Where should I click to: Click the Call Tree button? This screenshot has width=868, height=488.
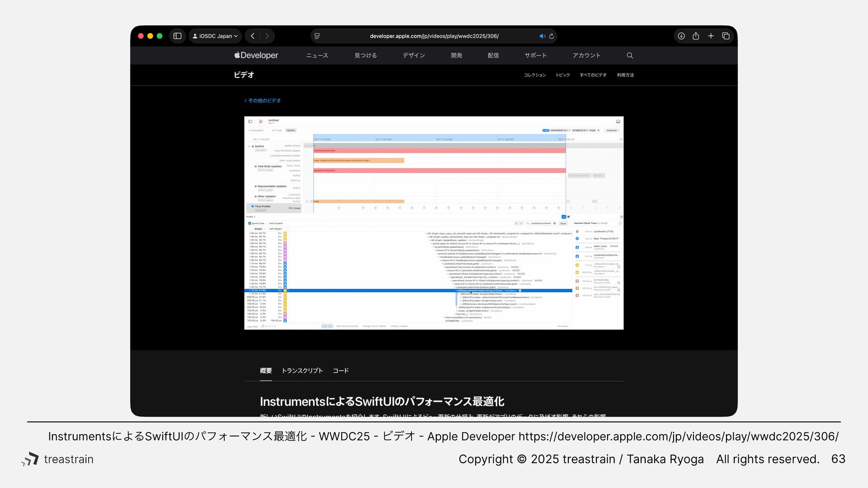coord(327,326)
